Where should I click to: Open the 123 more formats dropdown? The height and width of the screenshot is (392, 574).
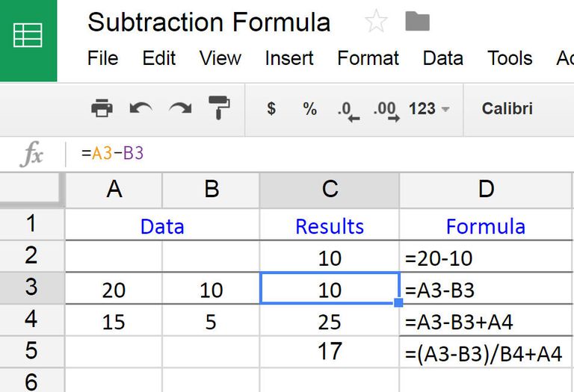pos(429,108)
